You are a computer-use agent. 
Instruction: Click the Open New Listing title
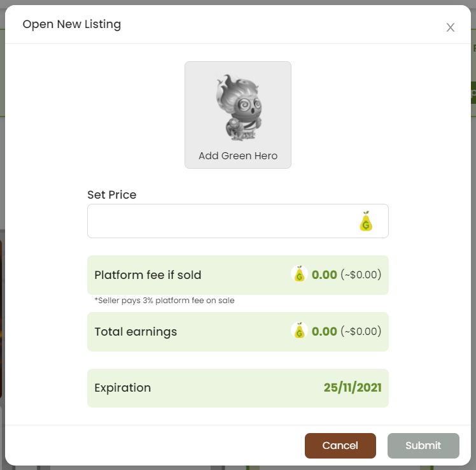(72, 24)
